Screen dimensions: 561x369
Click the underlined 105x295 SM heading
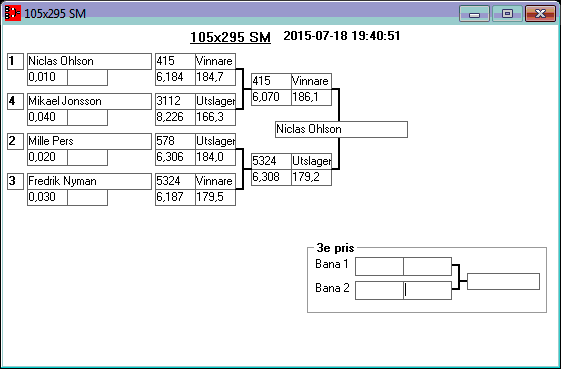(230, 37)
